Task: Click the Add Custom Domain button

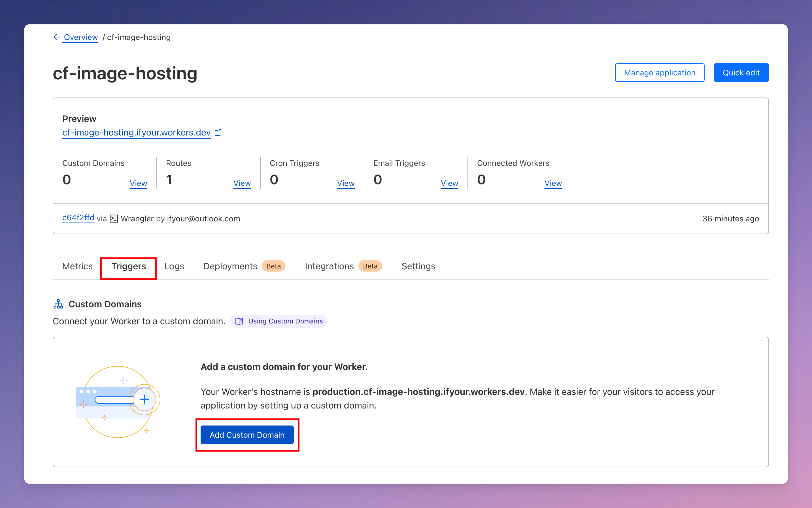Action: point(247,435)
